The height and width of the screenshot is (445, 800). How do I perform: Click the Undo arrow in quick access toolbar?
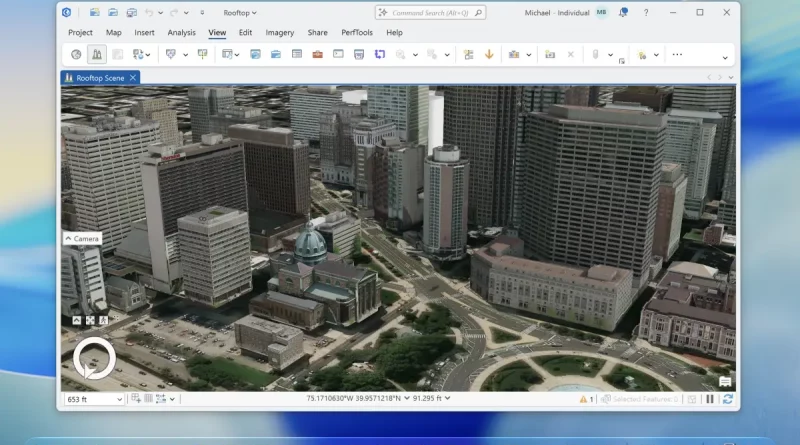(149, 12)
